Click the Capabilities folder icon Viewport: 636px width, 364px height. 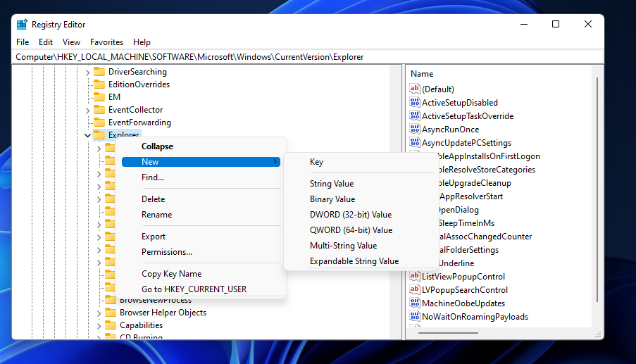click(x=111, y=325)
